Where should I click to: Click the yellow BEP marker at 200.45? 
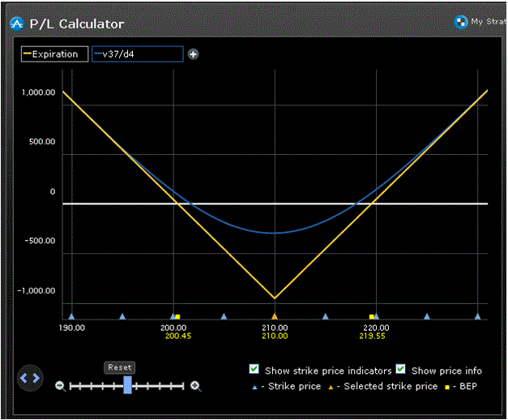coord(177,317)
